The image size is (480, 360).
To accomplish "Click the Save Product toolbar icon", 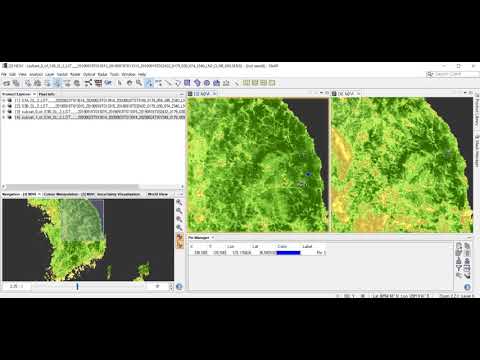I will tap(16, 83).
